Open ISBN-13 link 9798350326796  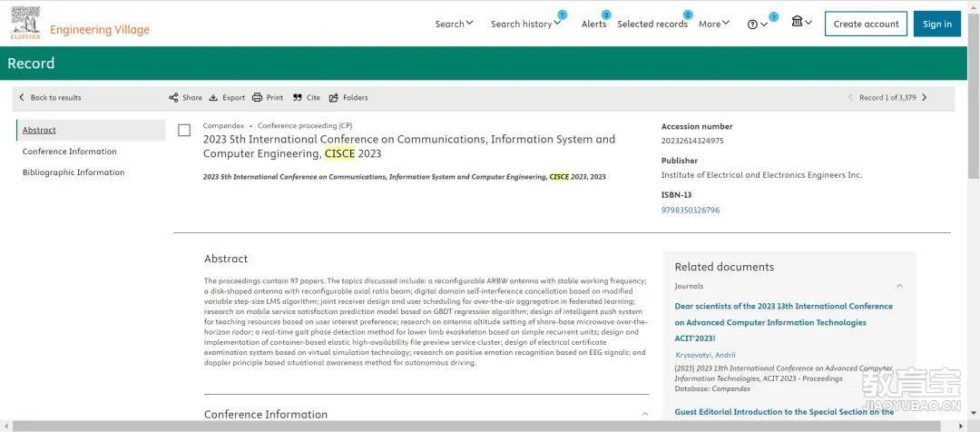[x=691, y=210]
